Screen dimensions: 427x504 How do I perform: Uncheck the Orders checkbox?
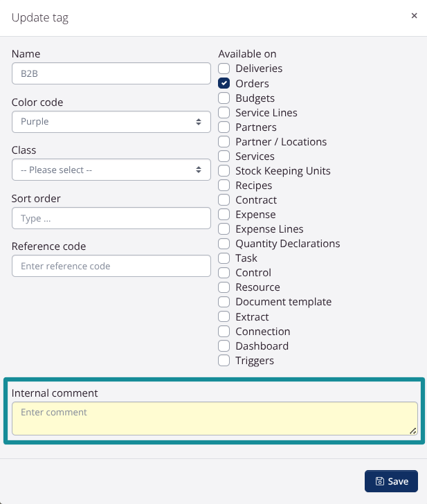(224, 83)
